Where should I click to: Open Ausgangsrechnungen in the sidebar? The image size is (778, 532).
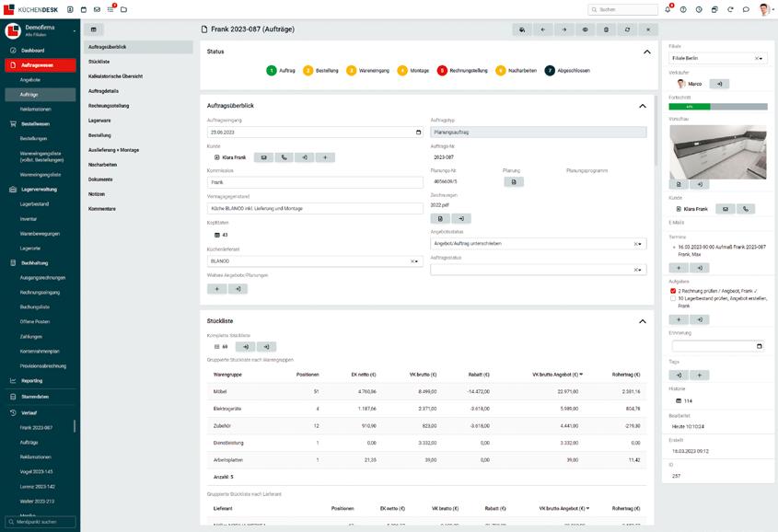[x=42, y=278]
